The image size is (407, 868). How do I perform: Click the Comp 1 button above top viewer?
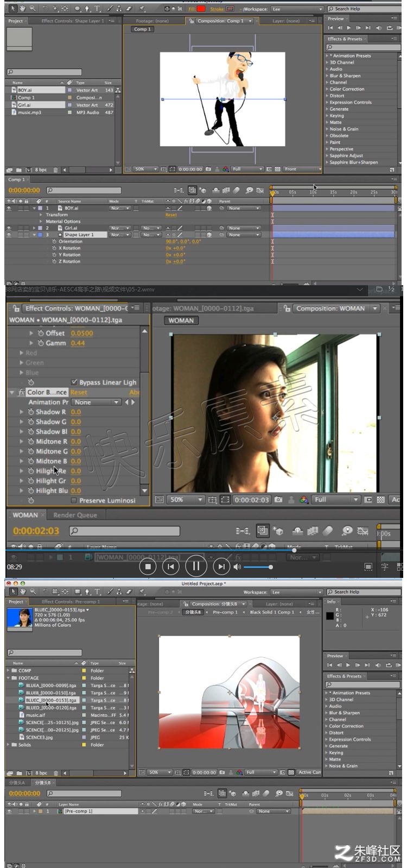coord(142,29)
